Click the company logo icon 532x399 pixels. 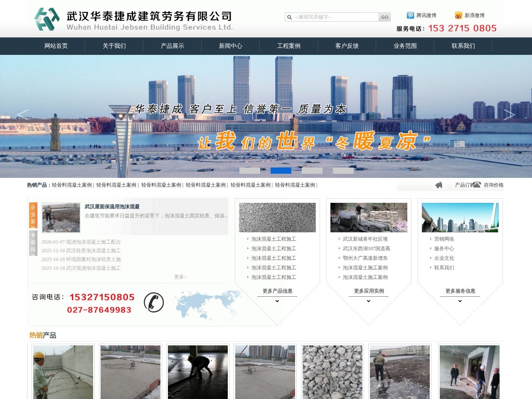[47, 19]
